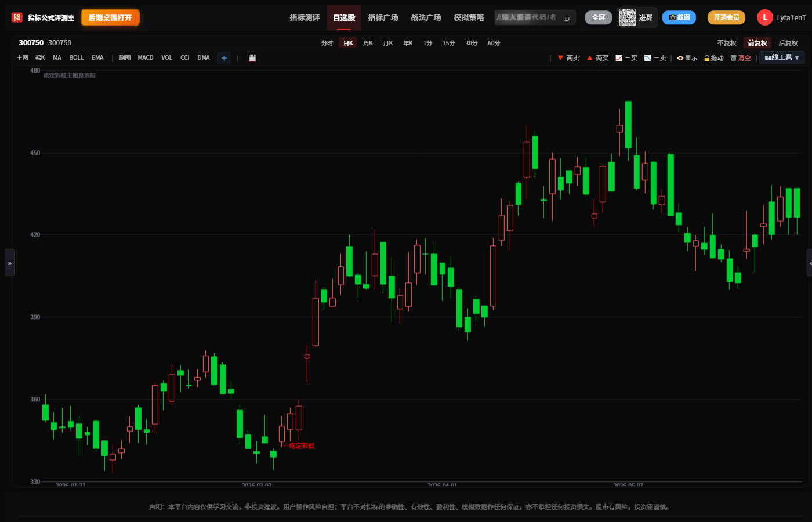Click the 吃定彩虹主图及选股 indicator label
The image size is (812, 522).
70,75
